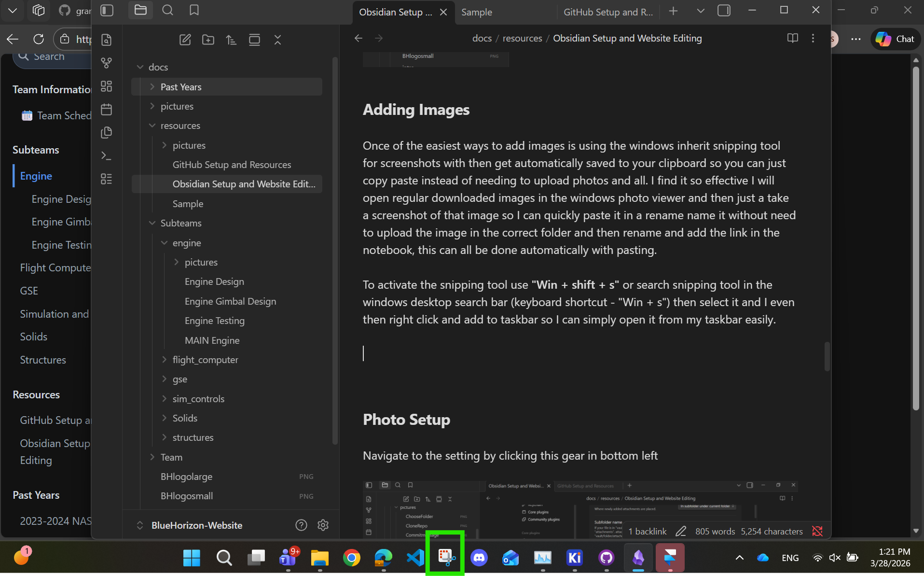Open quick switcher icon in ribbon
The image size is (924, 576).
(107, 40)
